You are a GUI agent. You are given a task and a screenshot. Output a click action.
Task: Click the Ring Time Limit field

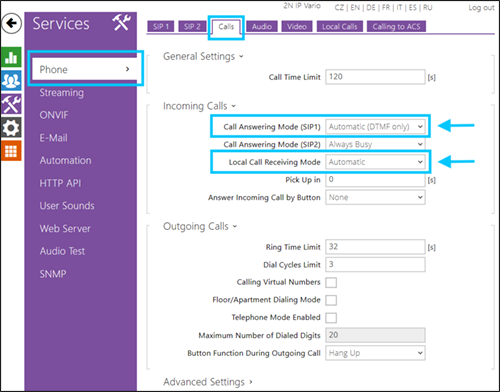[375, 247]
